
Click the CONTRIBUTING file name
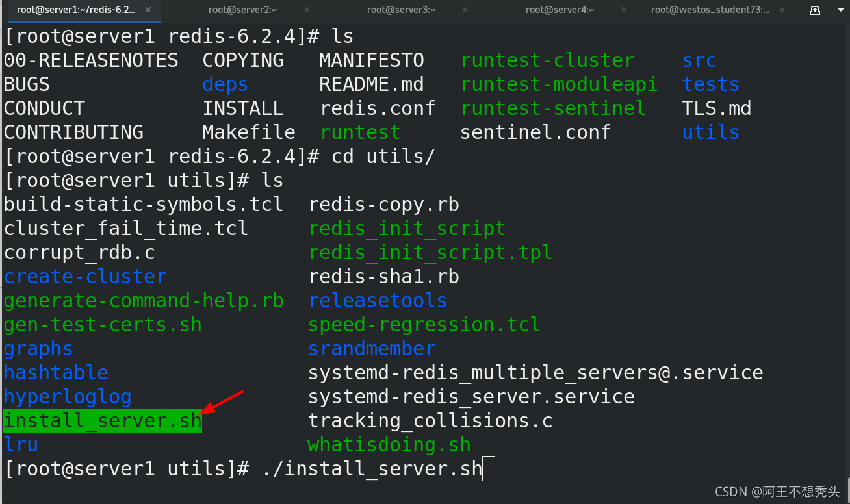click(73, 132)
